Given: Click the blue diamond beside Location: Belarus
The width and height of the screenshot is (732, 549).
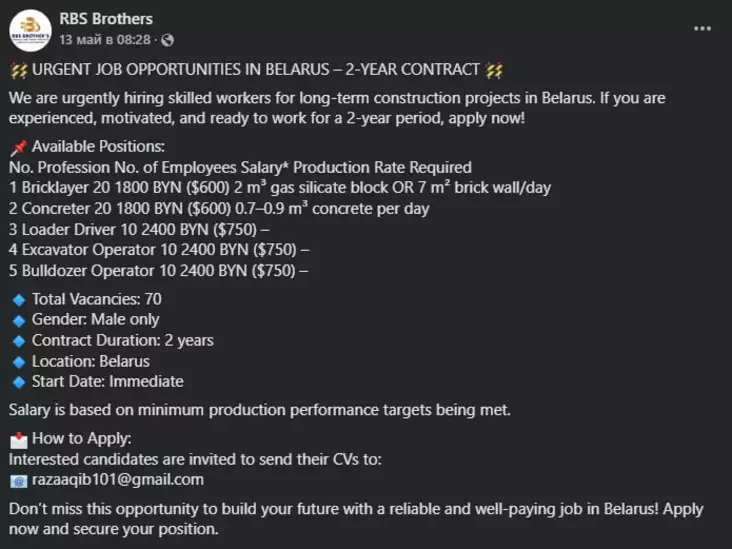Looking at the screenshot, I should [19, 362].
